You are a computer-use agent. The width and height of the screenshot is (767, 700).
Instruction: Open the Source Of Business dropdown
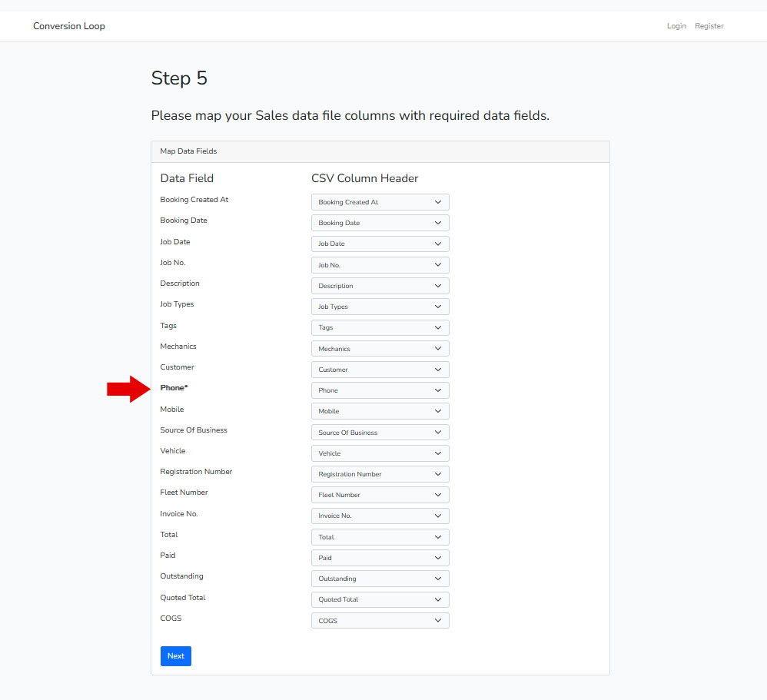point(380,433)
